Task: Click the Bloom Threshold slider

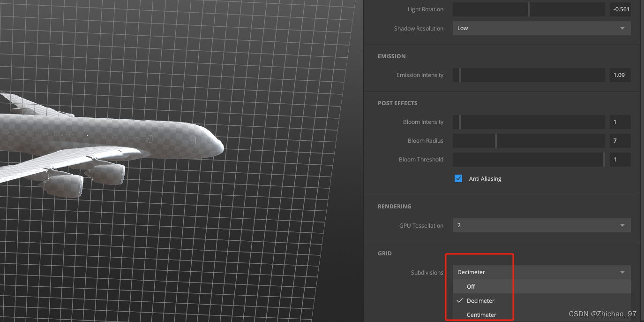Action: [x=528, y=159]
